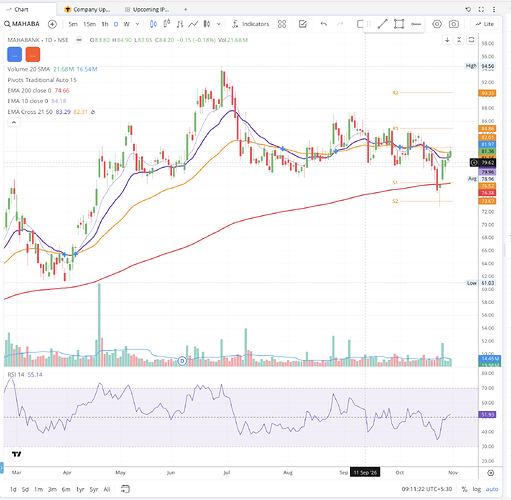Screen dimensions: 511x500
Task: Redo the last chart action
Action: [340, 24]
